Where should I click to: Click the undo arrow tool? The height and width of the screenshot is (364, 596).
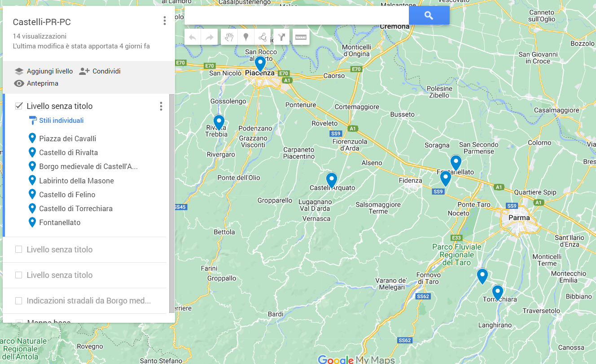pos(193,37)
